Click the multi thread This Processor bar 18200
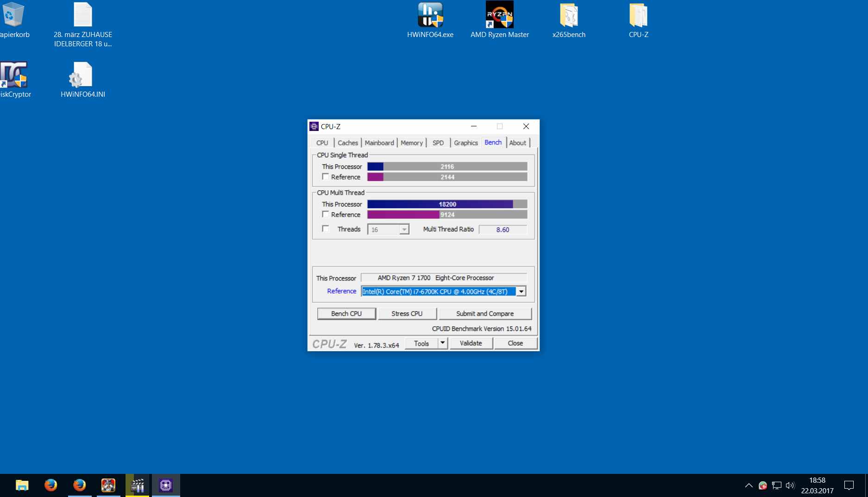Viewport: 868px width, 497px height. [447, 204]
